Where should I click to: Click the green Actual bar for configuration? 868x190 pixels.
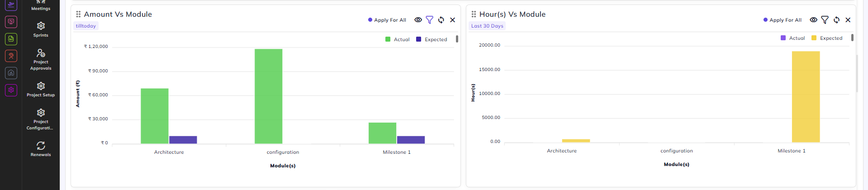[269, 96]
